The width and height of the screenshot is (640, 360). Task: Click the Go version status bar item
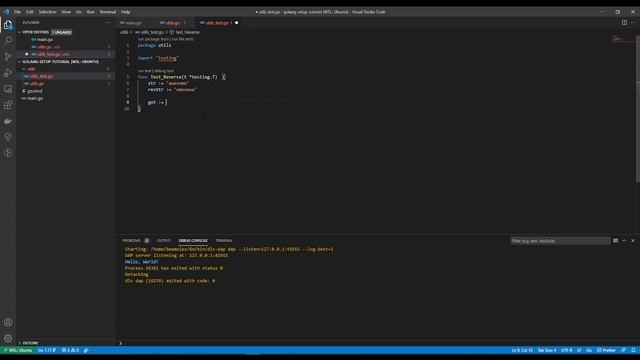(47, 350)
